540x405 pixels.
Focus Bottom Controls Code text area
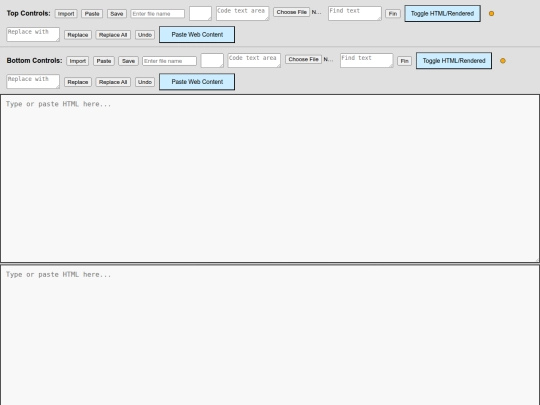[x=254, y=61]
